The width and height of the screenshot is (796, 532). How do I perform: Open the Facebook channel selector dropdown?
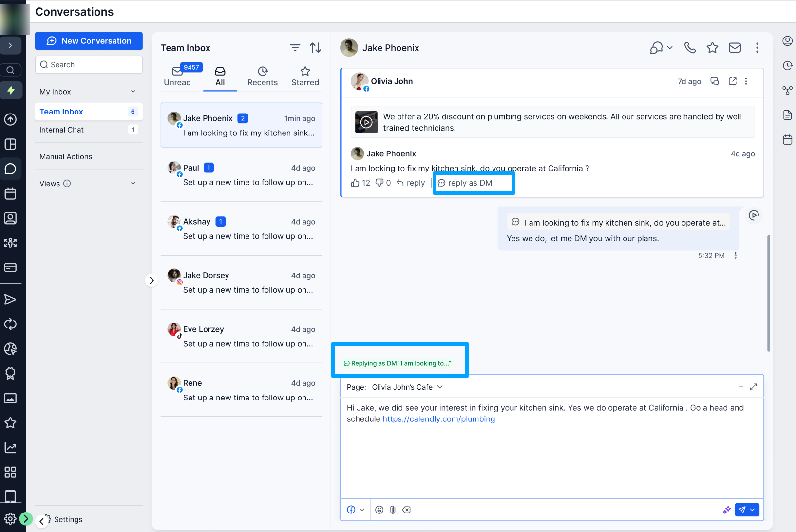[x=356, y=510]
